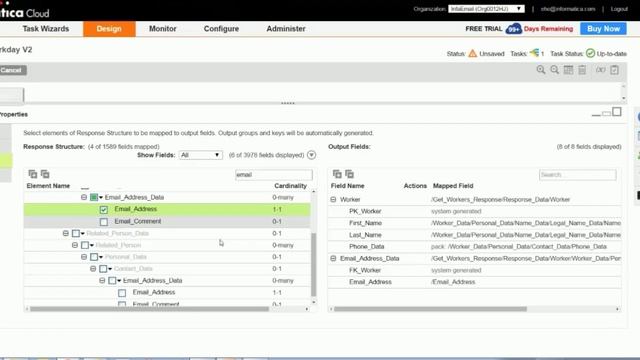Viewport: 640px width, 360px height.
Task: Collapse Personal_Data via circled minus
Action: [x=84, y=257]
